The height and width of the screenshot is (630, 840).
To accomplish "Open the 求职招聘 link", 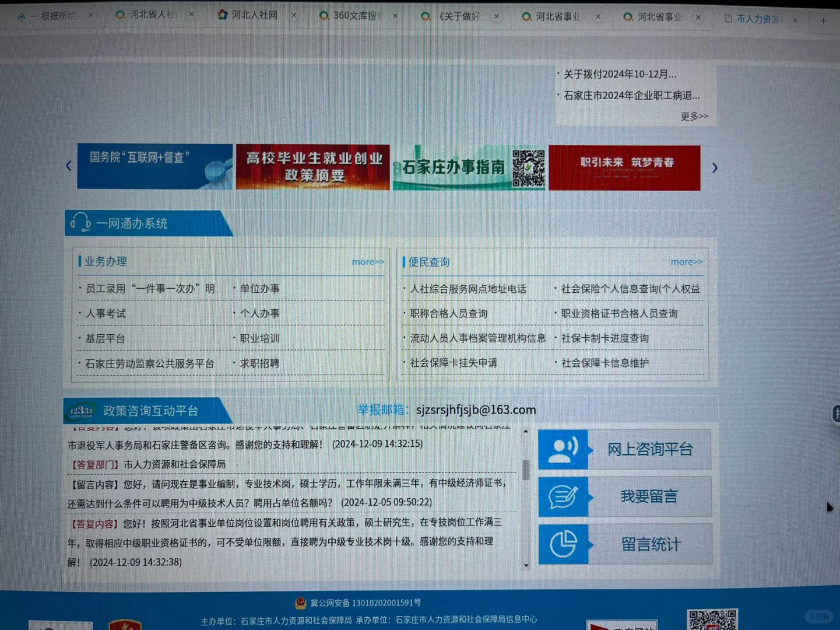I will click(x=260, y=363).
